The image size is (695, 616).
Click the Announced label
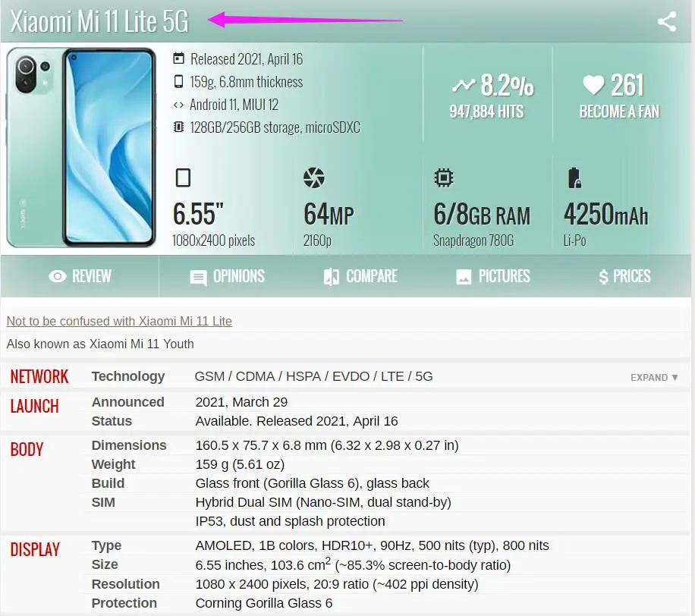(x=127, y=402)
